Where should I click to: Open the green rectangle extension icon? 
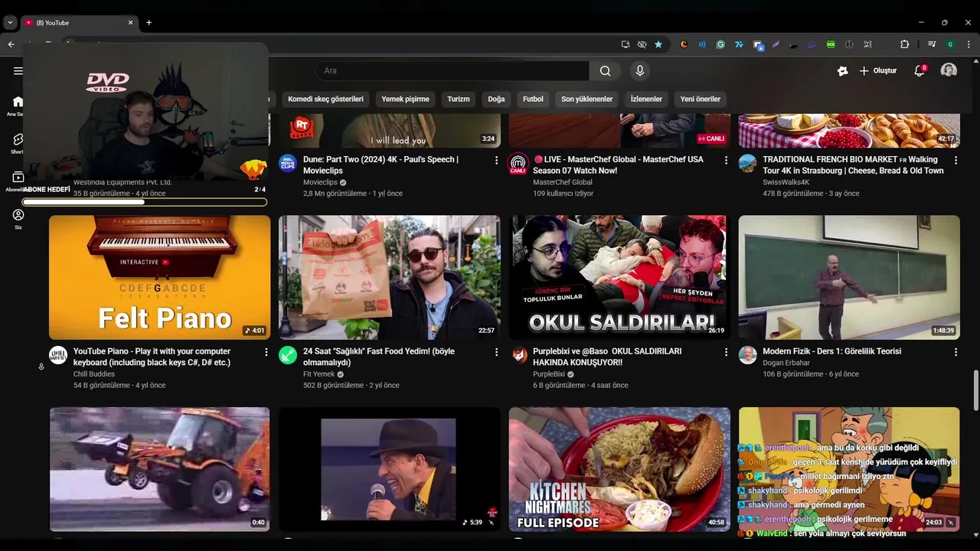point(831,44)
